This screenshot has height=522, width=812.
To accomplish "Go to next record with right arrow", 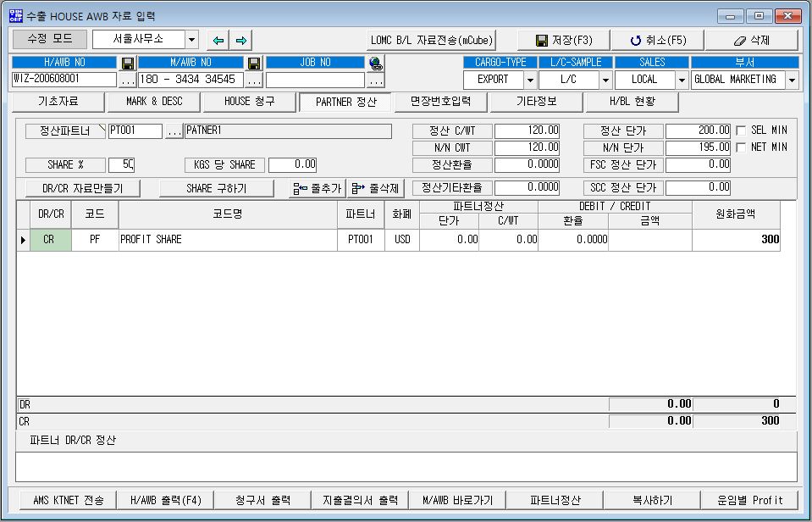I will tap(240, 40).
